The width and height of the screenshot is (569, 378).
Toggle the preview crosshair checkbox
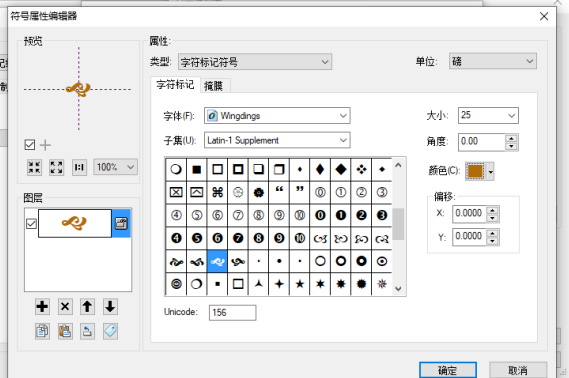click(x=30, y=145)
